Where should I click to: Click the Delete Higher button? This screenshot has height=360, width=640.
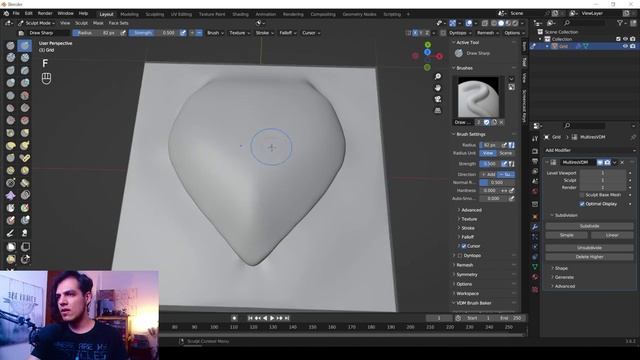click(x=589, y=257)
